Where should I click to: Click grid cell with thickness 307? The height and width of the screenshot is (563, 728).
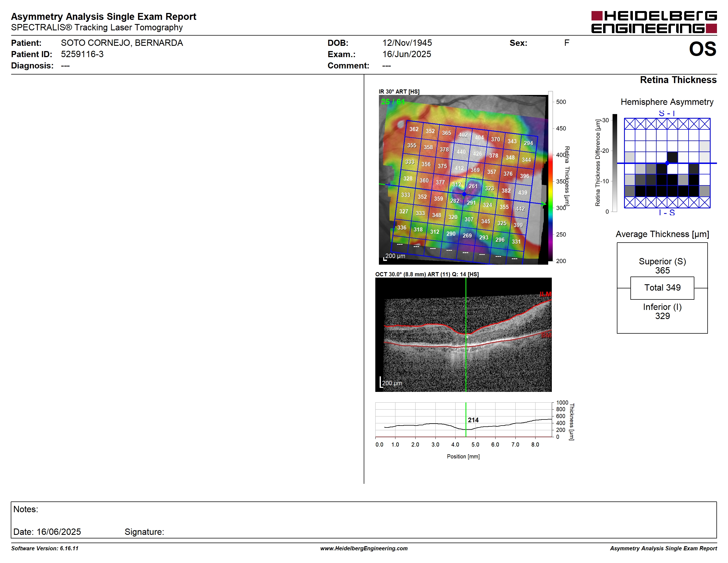469,219
